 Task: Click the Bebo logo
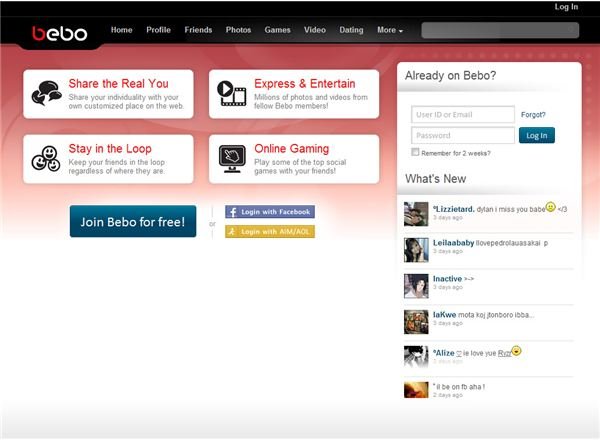point(60,33)
